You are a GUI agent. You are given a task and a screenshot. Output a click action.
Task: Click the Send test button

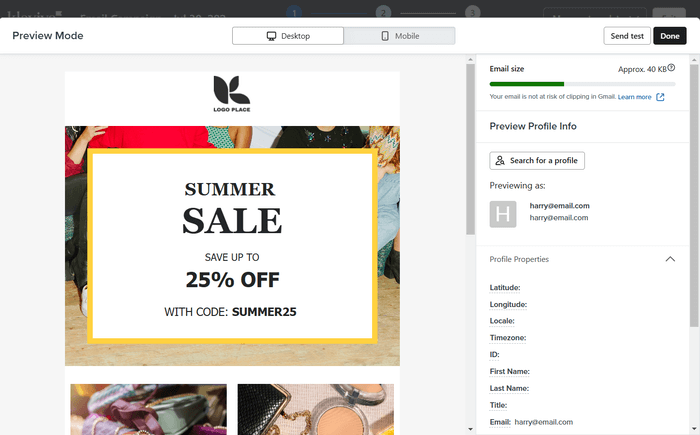627,36
